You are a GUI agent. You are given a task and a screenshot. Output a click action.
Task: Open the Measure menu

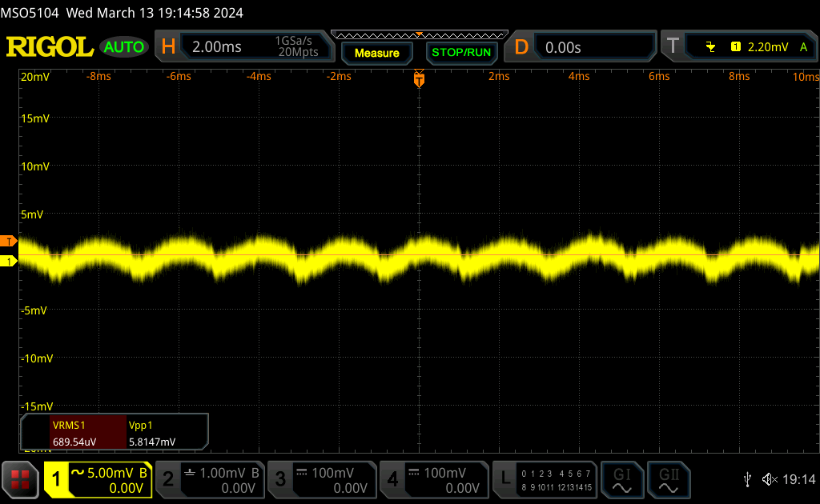coord(377,53)
